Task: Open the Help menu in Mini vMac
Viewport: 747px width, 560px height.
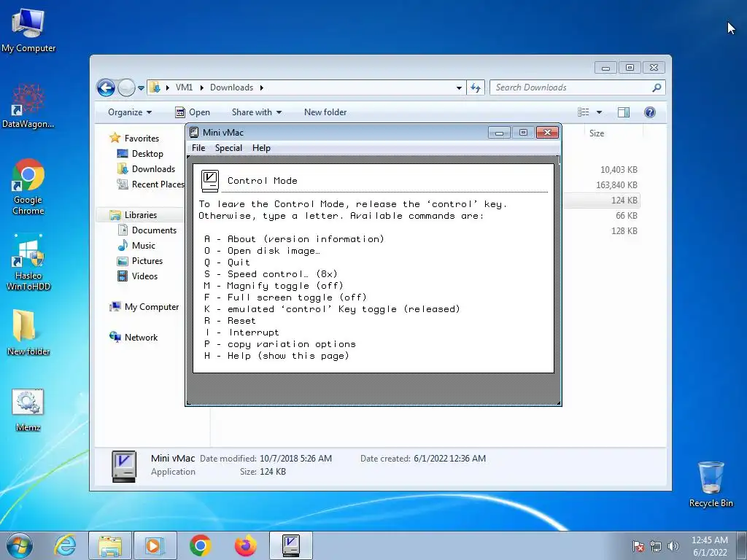Action: point(261,148)
